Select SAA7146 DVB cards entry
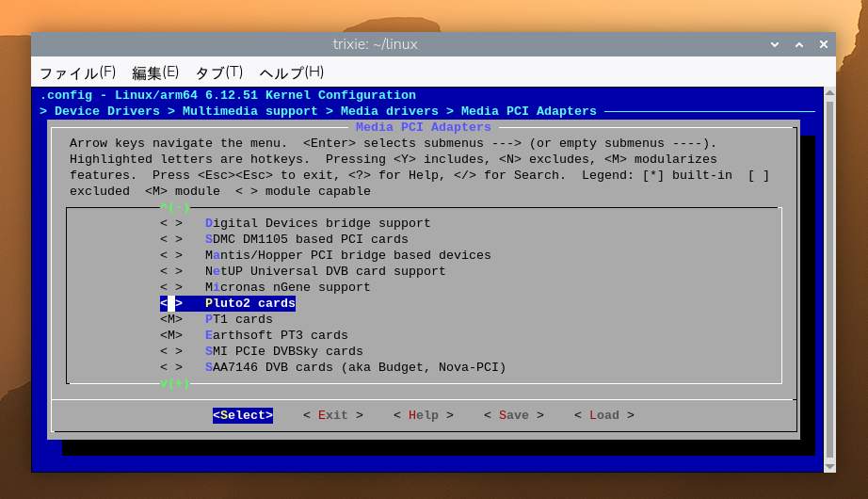 (x=355, y=367)
